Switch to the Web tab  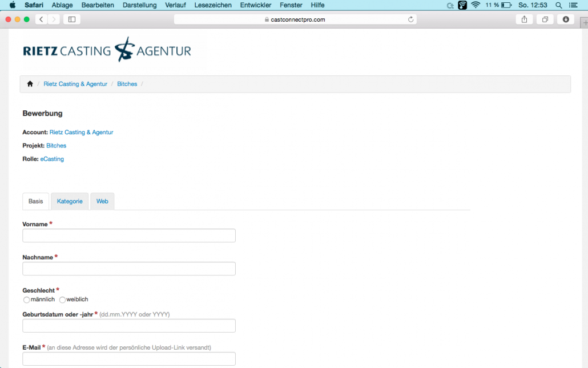[x=102, y=201]
